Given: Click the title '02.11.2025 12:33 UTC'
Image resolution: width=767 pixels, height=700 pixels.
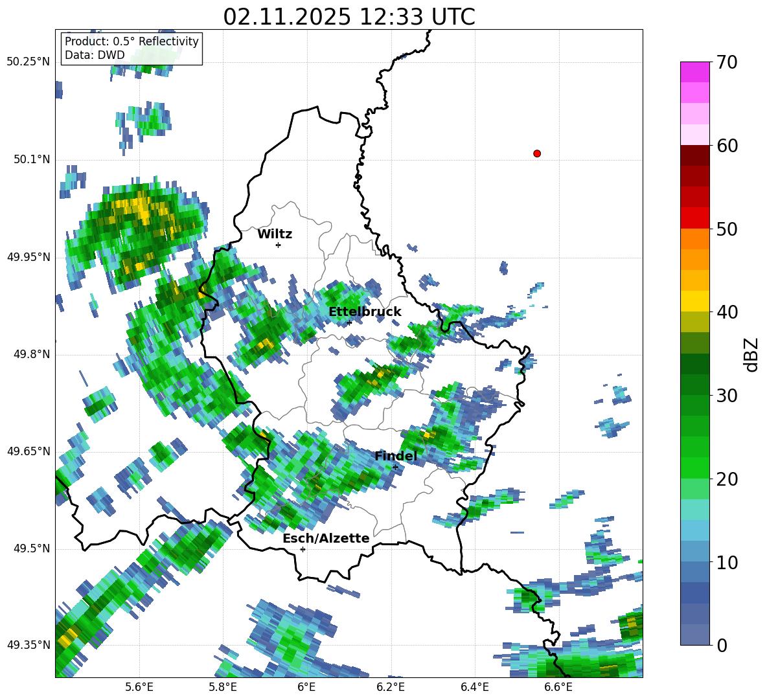Looking at the screenshot, I should click(x=349, y=17).
